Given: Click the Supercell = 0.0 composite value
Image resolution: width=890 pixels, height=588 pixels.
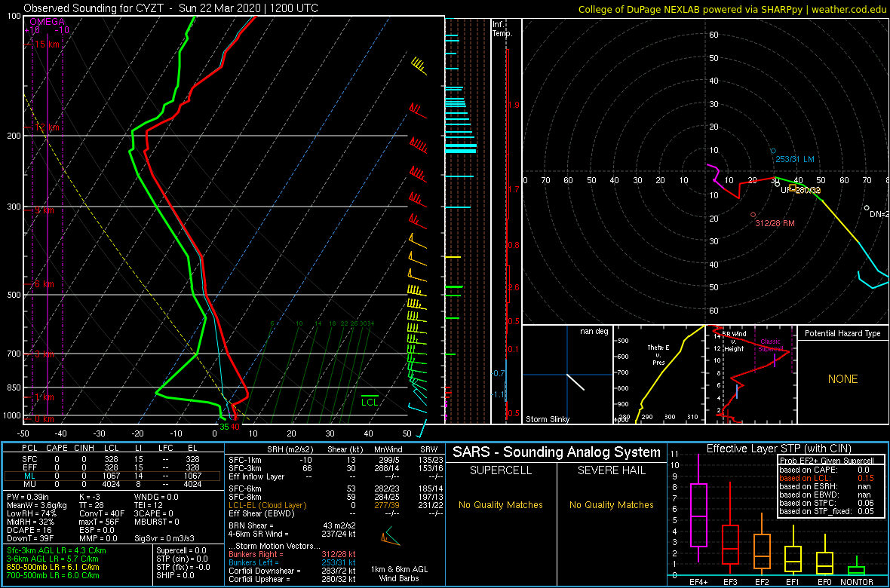Looking at the screenshot, I should pos(182,550).
